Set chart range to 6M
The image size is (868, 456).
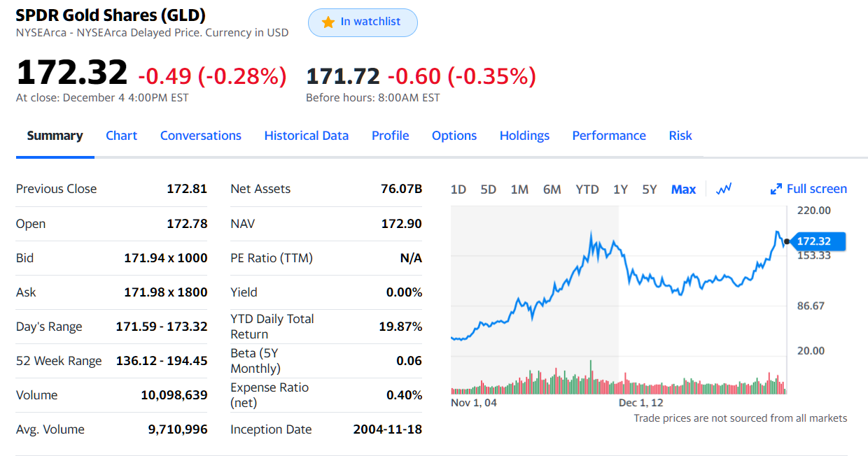click(552, 190)
